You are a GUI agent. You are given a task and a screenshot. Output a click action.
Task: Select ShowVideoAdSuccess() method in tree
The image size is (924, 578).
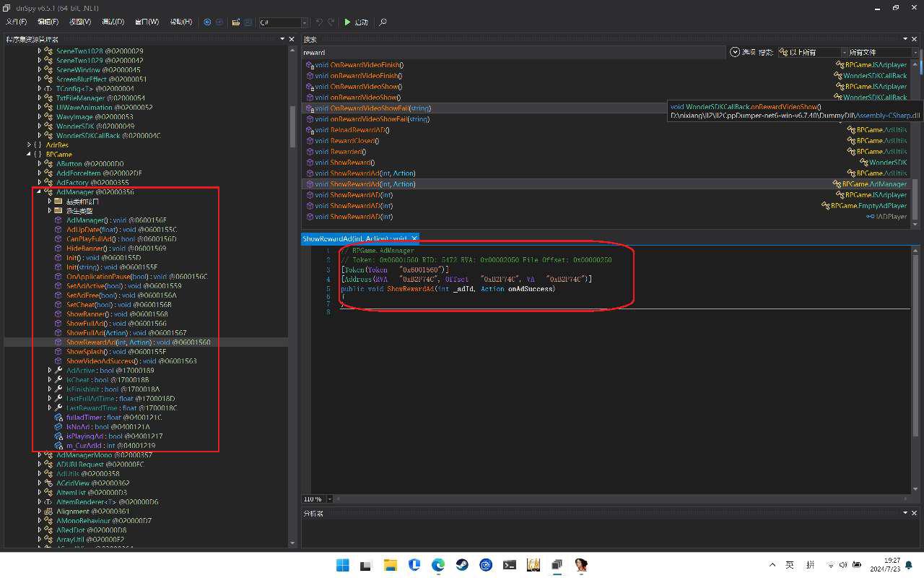tap(131, 361)
